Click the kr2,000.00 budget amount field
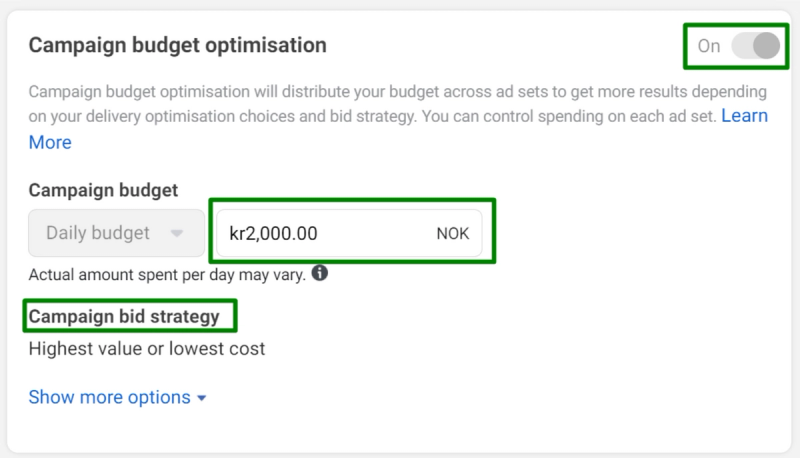This screenshot has width=800, height=458. coord(320,233)
